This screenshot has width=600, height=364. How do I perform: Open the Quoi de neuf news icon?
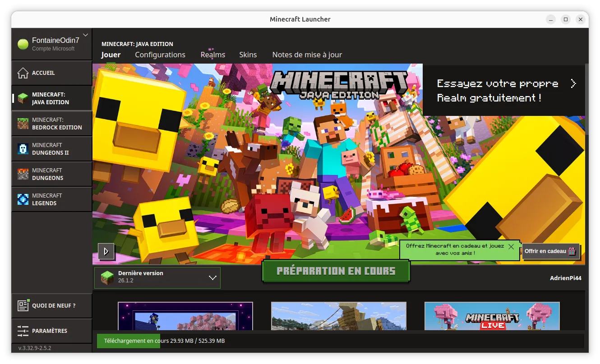pos(23,305)
